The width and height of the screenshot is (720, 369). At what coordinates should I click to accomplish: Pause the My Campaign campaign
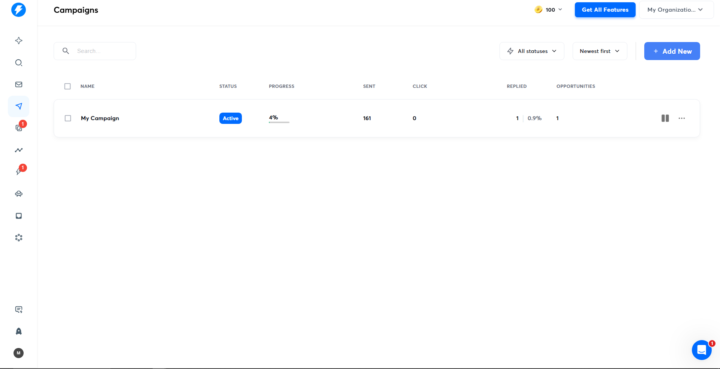(x=665, y=118)
